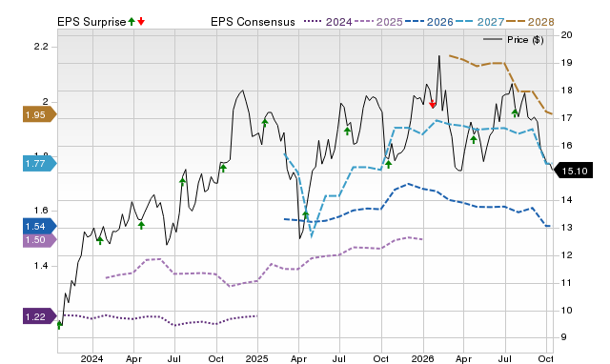Click the 2024 label on the time axis
Image resolution: width=610 pixels, height=364 pixels.
pos(92,358)
